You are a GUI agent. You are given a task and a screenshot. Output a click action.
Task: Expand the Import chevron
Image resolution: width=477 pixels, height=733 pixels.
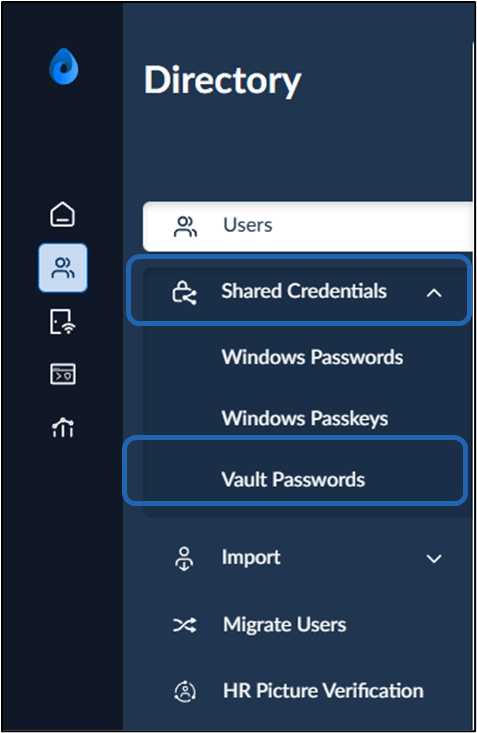click(x=434, y=559)
